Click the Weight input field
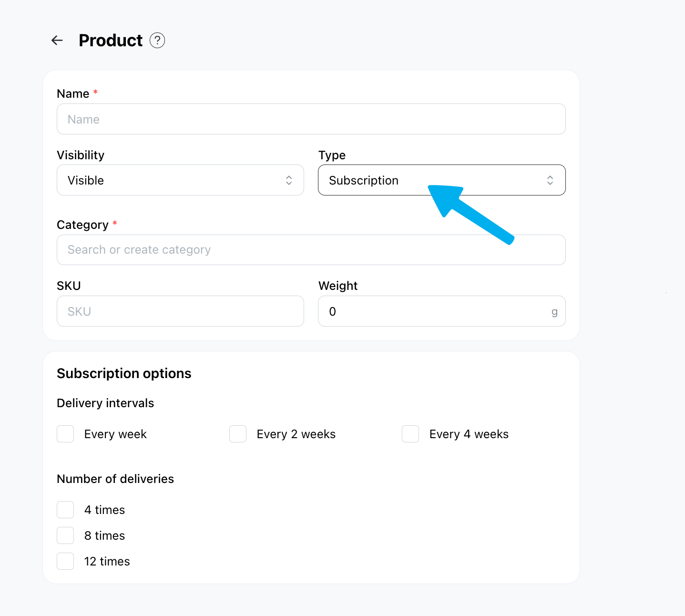 pos(442,311)
